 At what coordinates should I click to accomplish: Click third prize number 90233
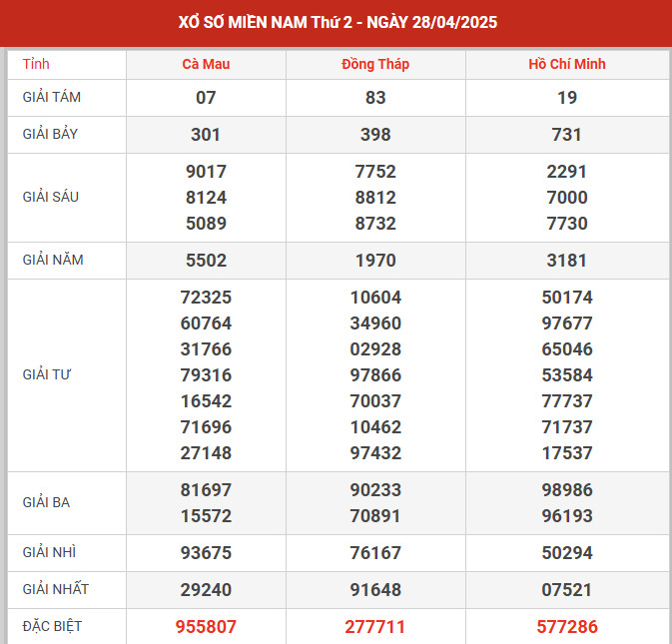pos(375,490)
